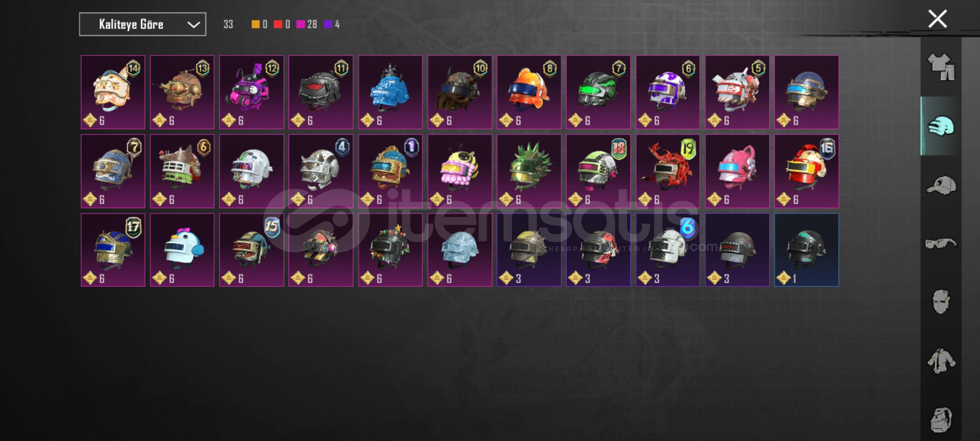Click the pink quality count swatch showing 28
Viewport: 980px width, 441px height.
[301, 24]
